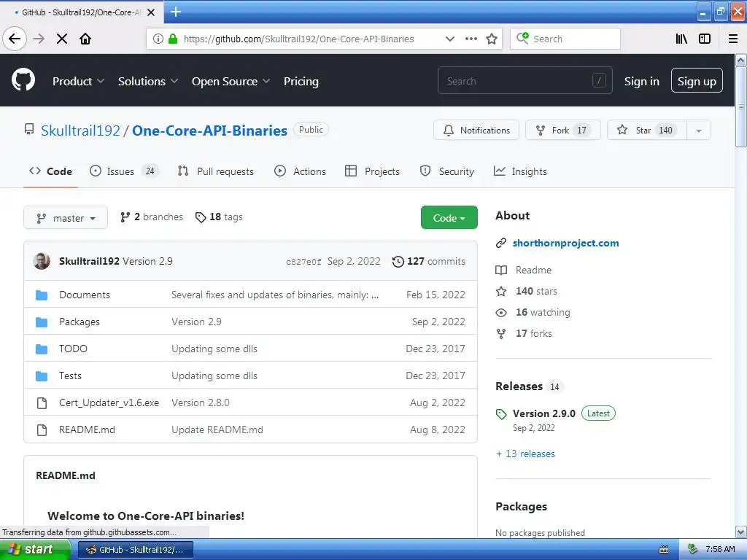The width and height of the screenshot is (747, 560).
Task: Click the Cert_Updater_v1.6.exe file icon
Action: pos(42,403)
